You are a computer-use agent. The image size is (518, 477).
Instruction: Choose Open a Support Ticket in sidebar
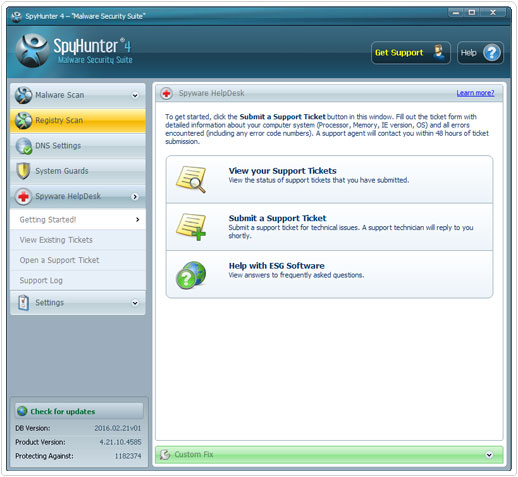tap(78, 260)
